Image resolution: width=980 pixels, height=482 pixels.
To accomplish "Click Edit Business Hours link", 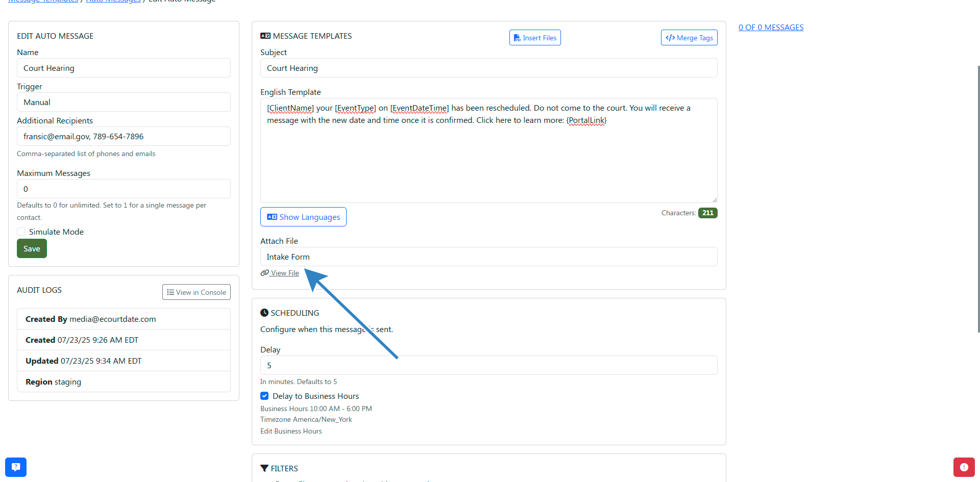I will pos(291,431).
